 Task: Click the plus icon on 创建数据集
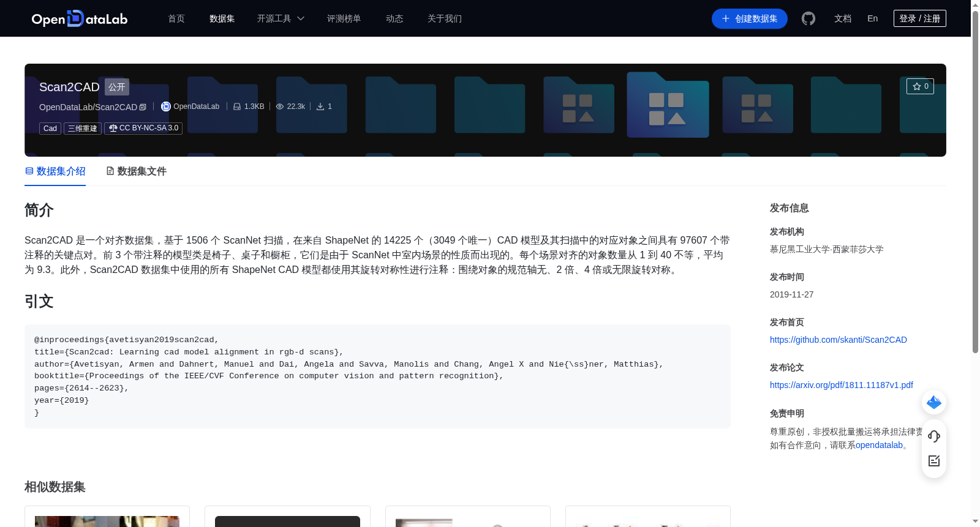[726, 18]
